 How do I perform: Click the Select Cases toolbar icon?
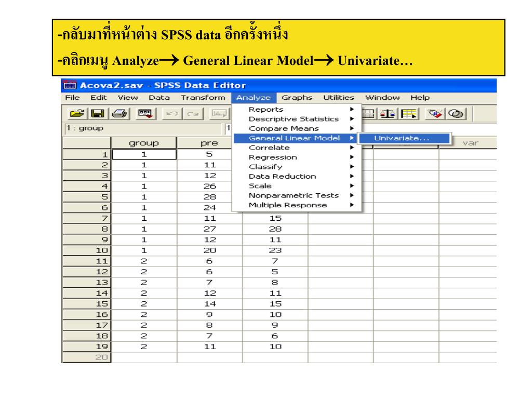[x=408, y=114]
